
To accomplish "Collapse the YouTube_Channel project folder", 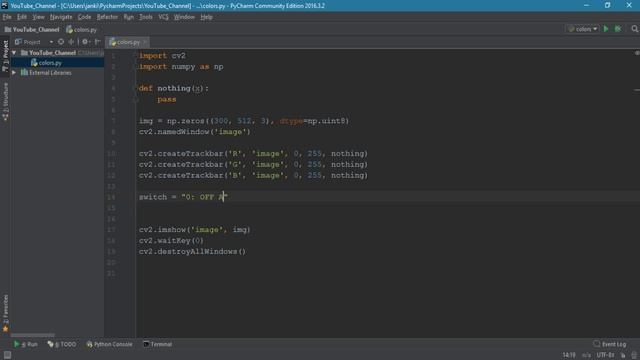I will (x=14, y=53).
